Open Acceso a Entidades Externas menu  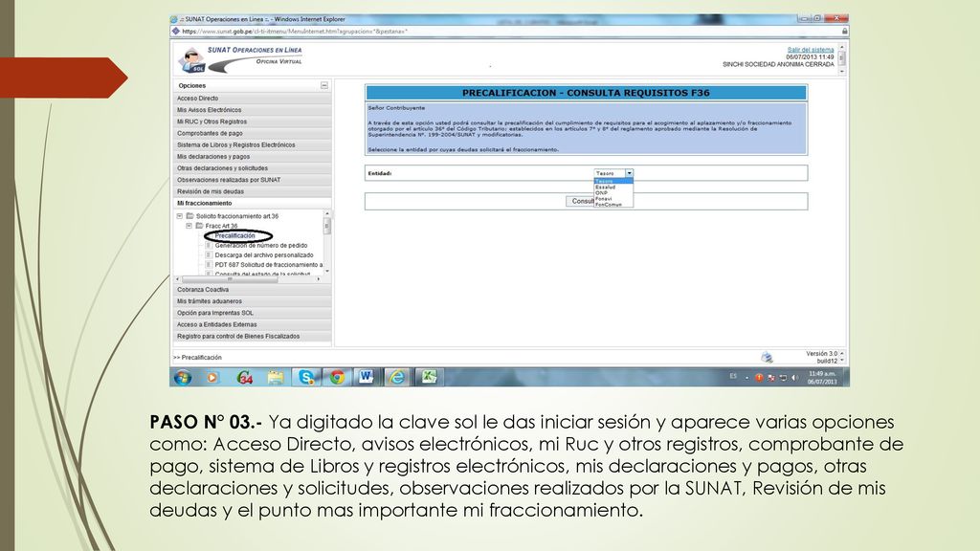(x=253, y=325)
